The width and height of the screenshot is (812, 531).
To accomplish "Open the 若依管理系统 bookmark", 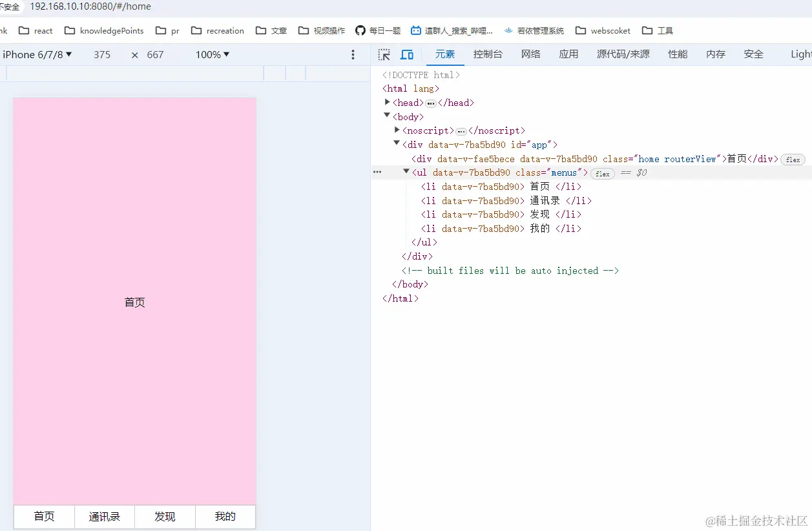I will [534, 30].
